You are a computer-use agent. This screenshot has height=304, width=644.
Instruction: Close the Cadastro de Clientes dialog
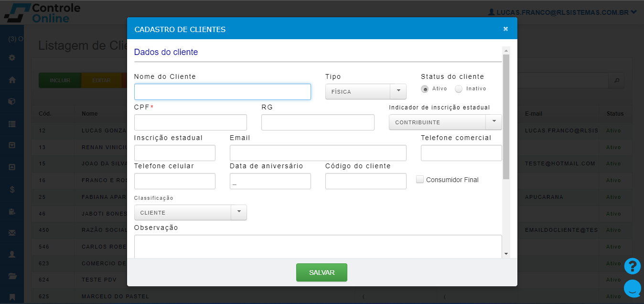[505, 29]
